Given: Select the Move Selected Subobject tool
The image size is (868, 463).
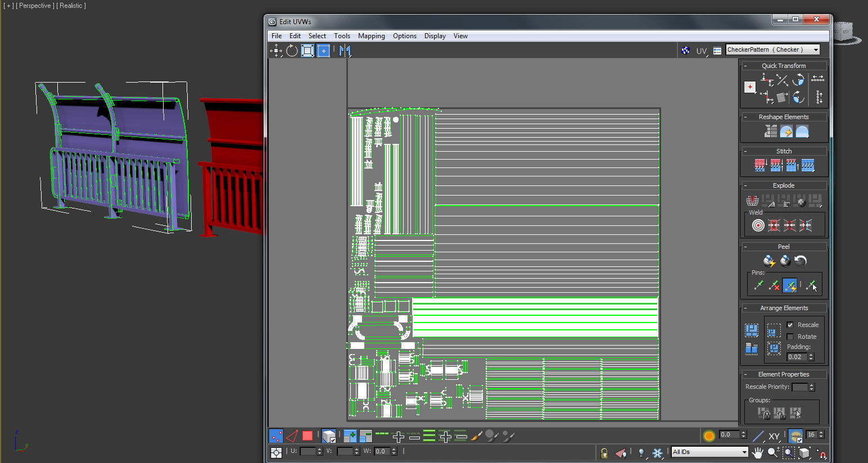Looking at the screenshot, I should click(x=276, y=51).
